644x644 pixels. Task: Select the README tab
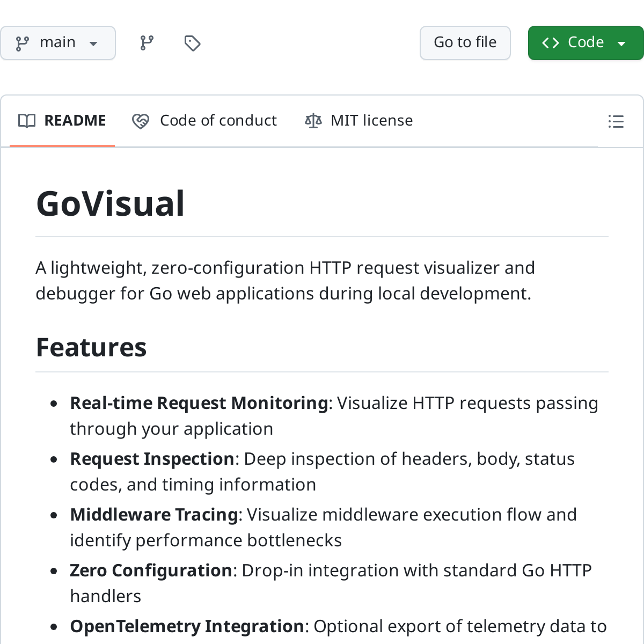click(62, 121)
